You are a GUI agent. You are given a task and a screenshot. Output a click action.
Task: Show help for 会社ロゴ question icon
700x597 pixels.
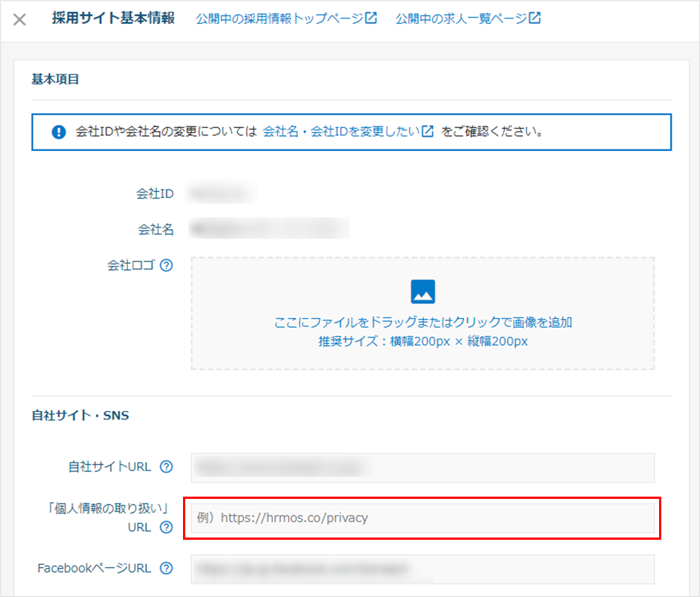pyautogui.click(x=167, y=265)
